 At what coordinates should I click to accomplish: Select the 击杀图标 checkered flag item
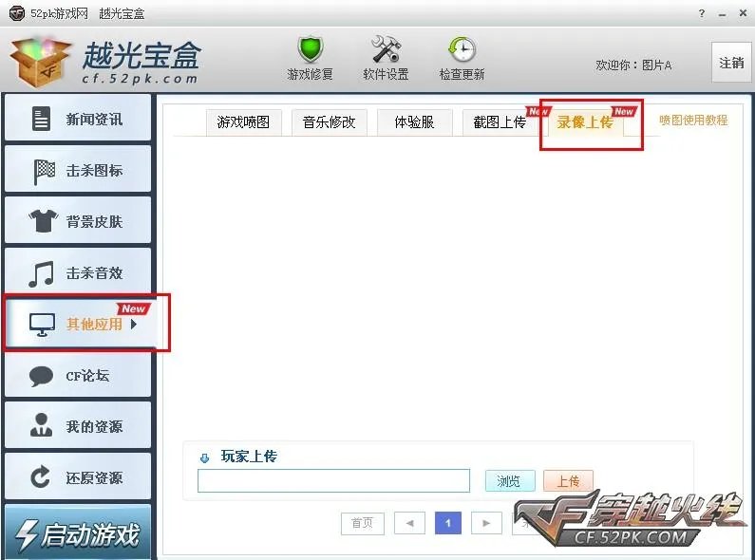pos(78,169)
